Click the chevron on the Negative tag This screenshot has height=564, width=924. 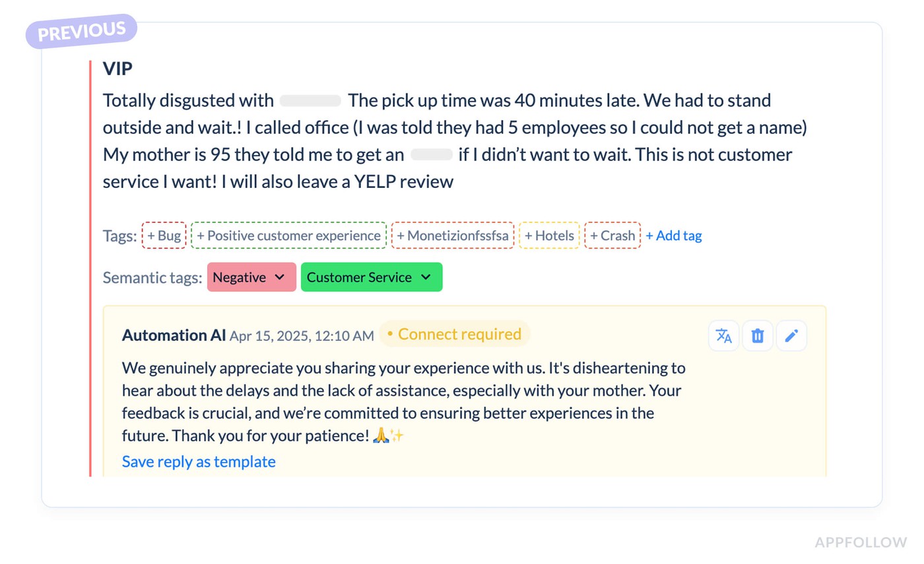(x=279, y=277)
